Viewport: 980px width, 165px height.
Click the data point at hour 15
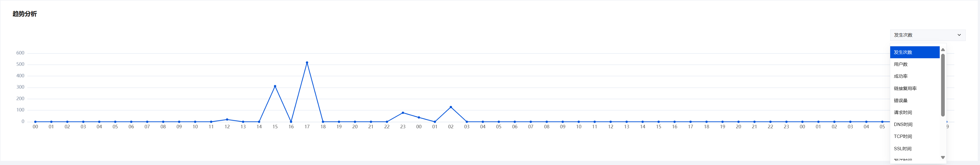point(275,86)
